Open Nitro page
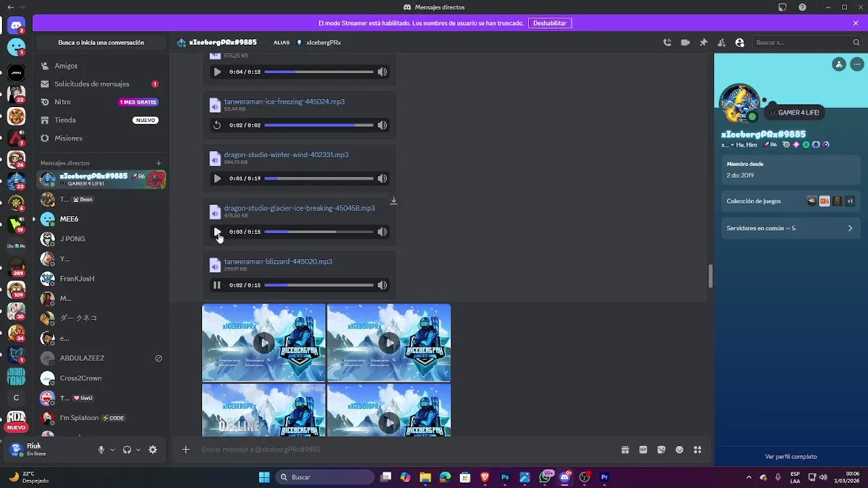This screenshot has height=488, width=868. click(x=102, y=102)
